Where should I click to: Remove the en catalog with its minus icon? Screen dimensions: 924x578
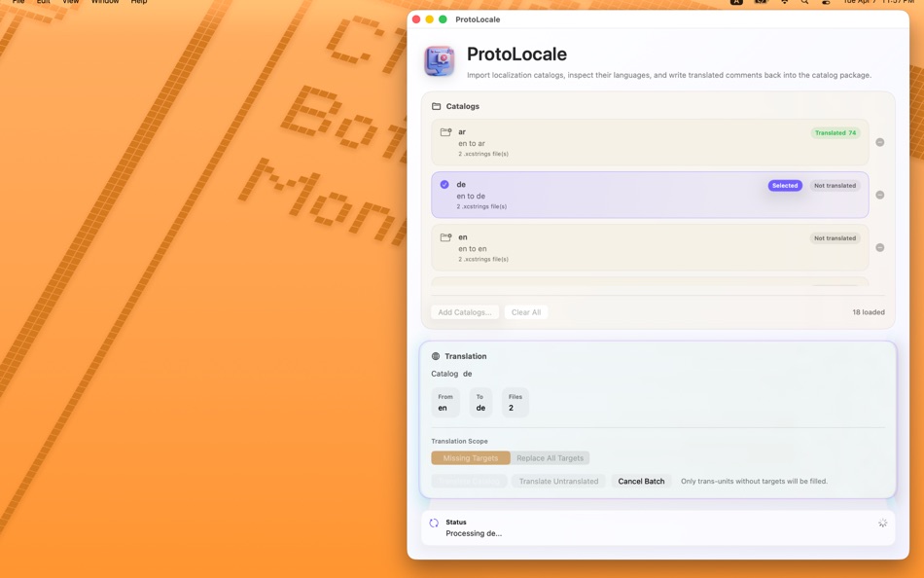pos(880,247)
